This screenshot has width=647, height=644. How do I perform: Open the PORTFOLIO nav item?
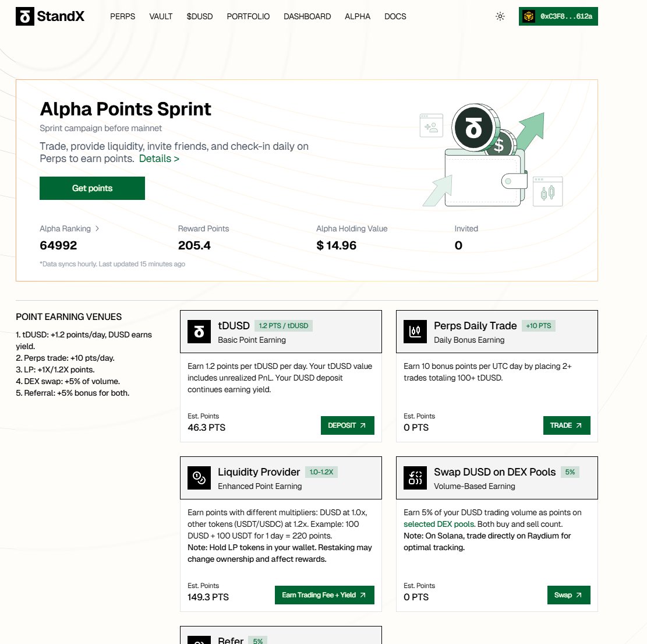pos(248,16)
